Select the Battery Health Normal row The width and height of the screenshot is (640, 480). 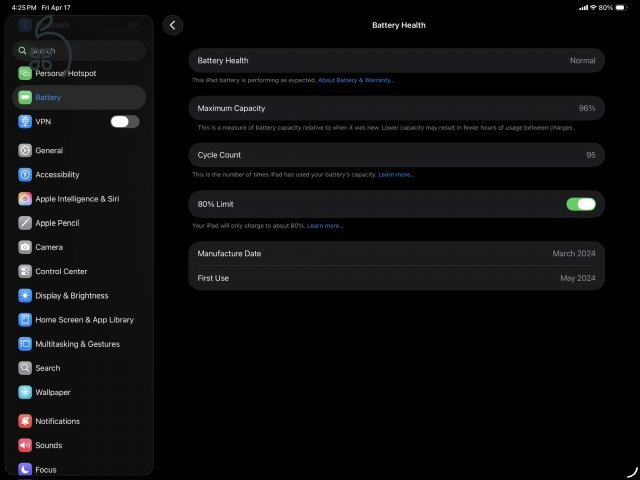396,60
